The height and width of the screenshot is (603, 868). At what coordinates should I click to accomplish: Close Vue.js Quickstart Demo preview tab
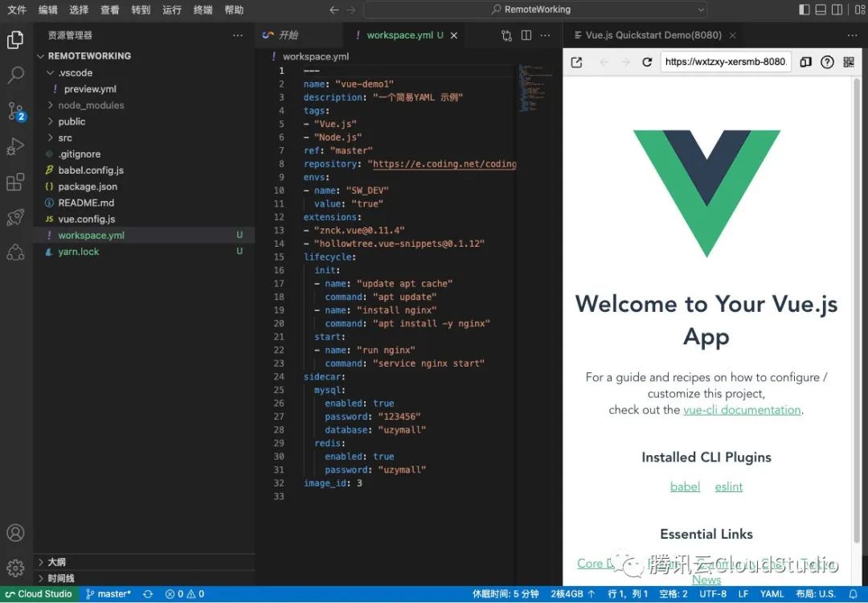pyautogui.click(x=732, y=35)
